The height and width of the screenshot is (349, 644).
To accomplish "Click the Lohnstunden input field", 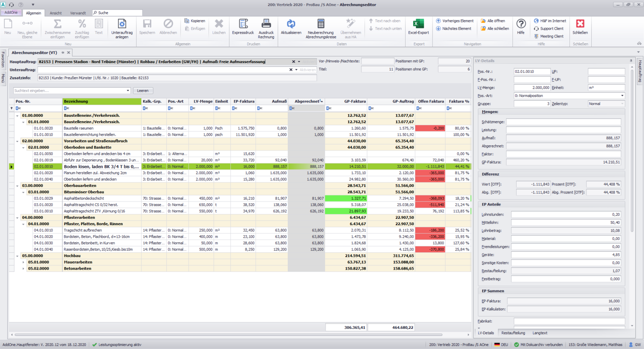I will [566, 215].
